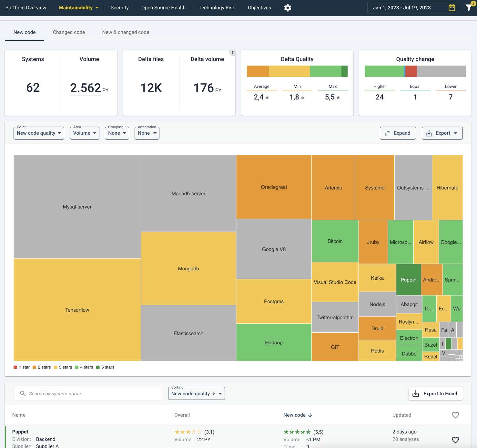Open the Area dropdown
Image resolution: width=477 pixels, height=448 pixels.
pyautogui.click(x=85, y=133)
